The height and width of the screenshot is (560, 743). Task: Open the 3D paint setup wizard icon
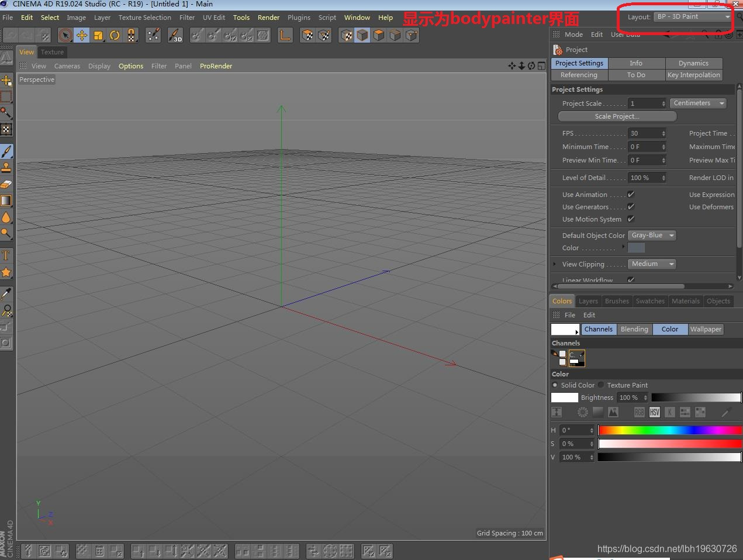(x=175, y=36)
